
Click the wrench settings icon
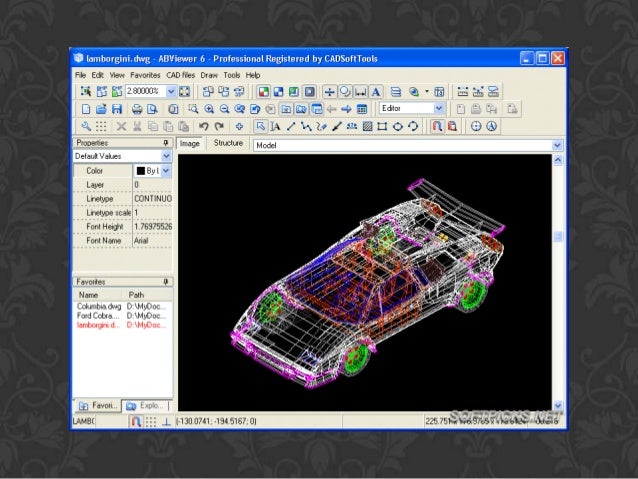click(86, 126)
